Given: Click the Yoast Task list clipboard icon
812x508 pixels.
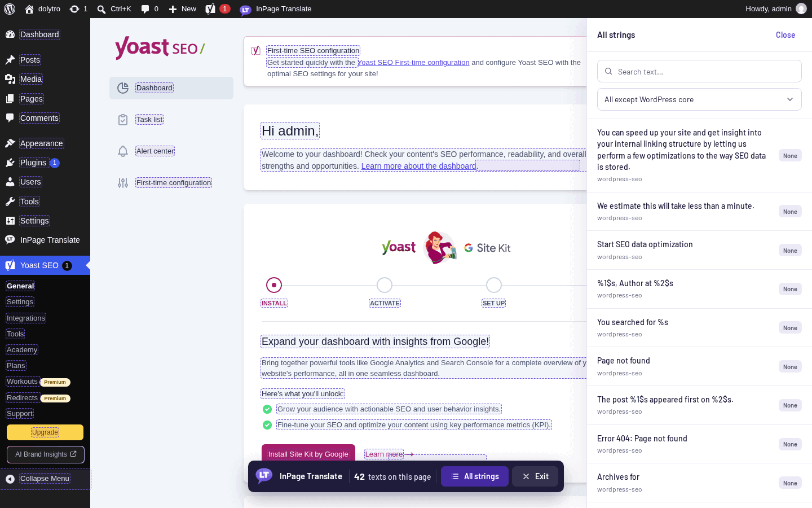Looking at the screenshot, I should (x=123, y=120).
